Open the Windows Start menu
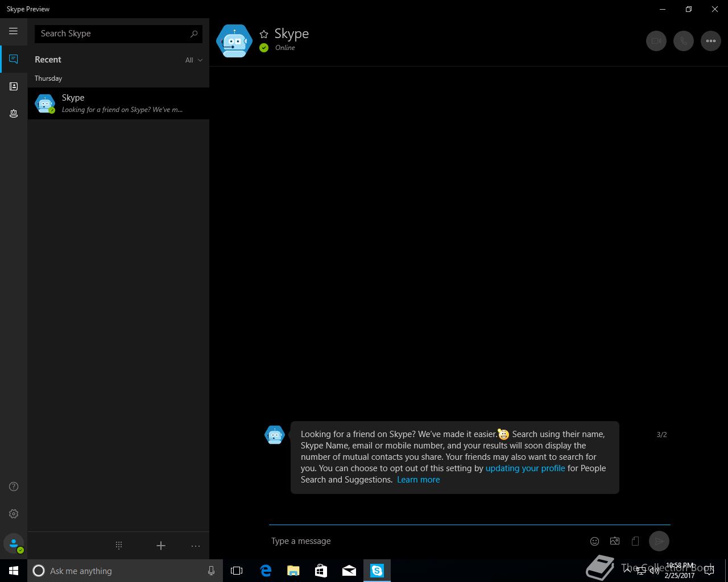Viewport: 728px width, 582px height. coord(14,571)
